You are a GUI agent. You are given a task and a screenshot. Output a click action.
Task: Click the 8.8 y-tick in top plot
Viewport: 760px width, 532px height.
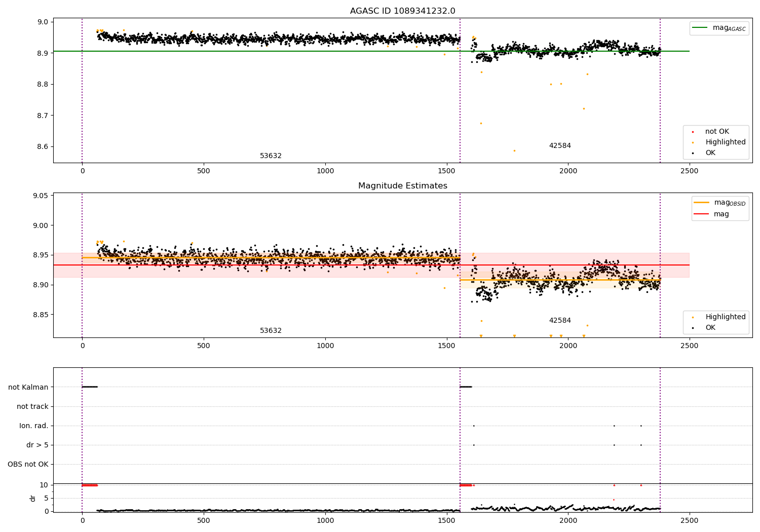[x=43, y=85]
